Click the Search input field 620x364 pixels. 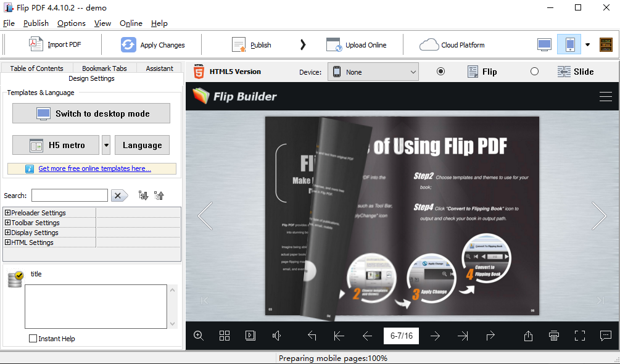(70, 195)
